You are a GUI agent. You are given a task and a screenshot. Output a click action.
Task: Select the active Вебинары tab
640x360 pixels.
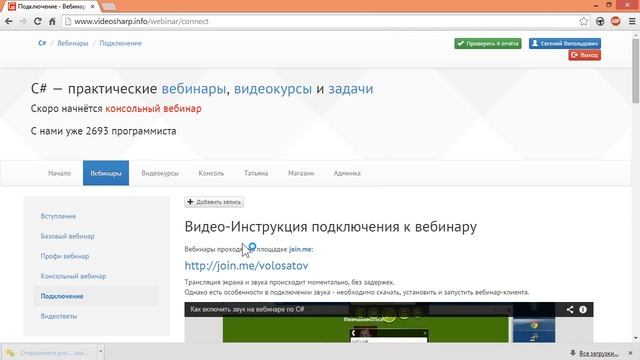(x=106, y=173)
